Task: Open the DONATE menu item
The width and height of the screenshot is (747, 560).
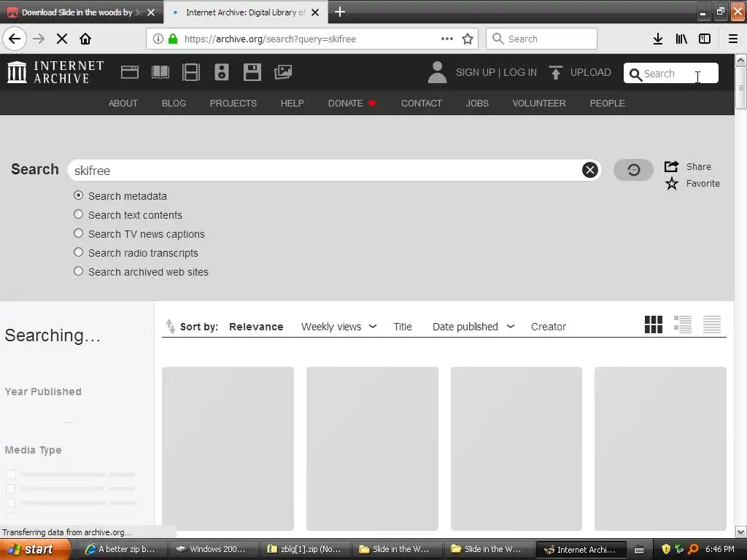Action: tap(352, 104)
